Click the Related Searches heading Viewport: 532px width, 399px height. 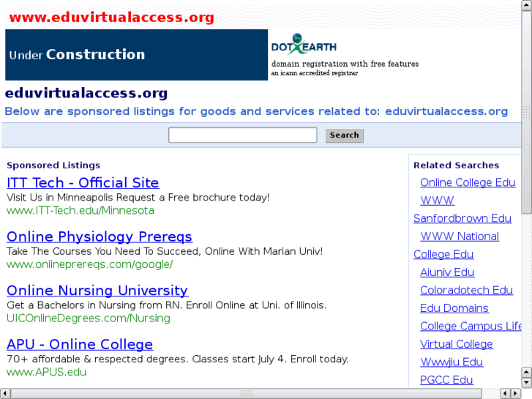click(456, 165)
